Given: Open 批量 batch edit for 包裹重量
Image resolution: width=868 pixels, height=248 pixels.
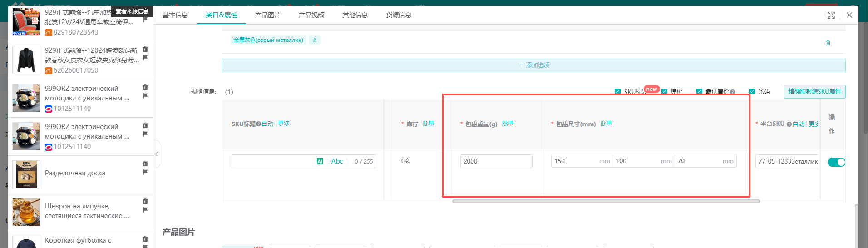Looking at the screenshot, I should coord(508,124).
